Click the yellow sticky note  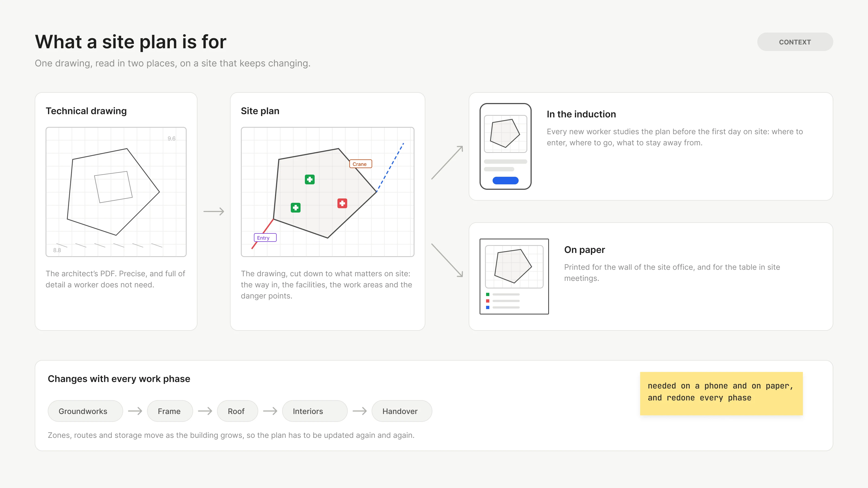coord(722,393)
